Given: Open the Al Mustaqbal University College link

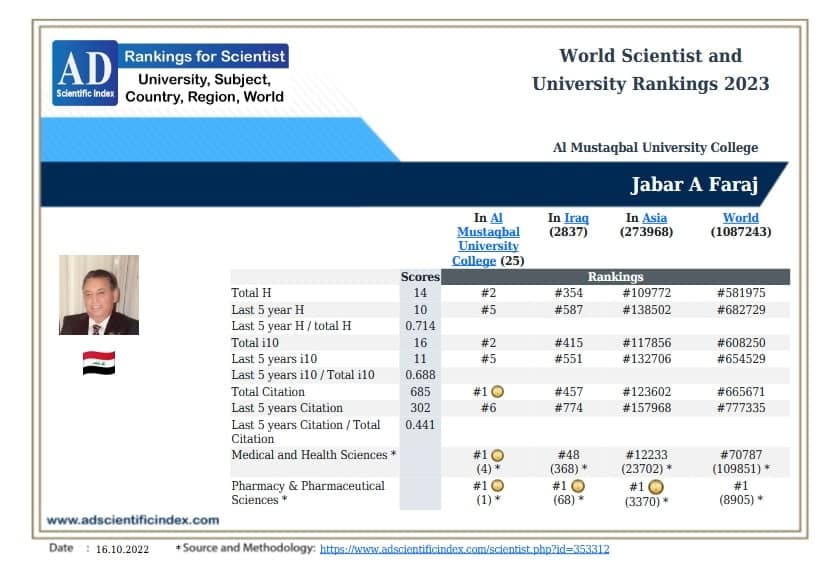Looking at the screenshot, I should 487,239.
